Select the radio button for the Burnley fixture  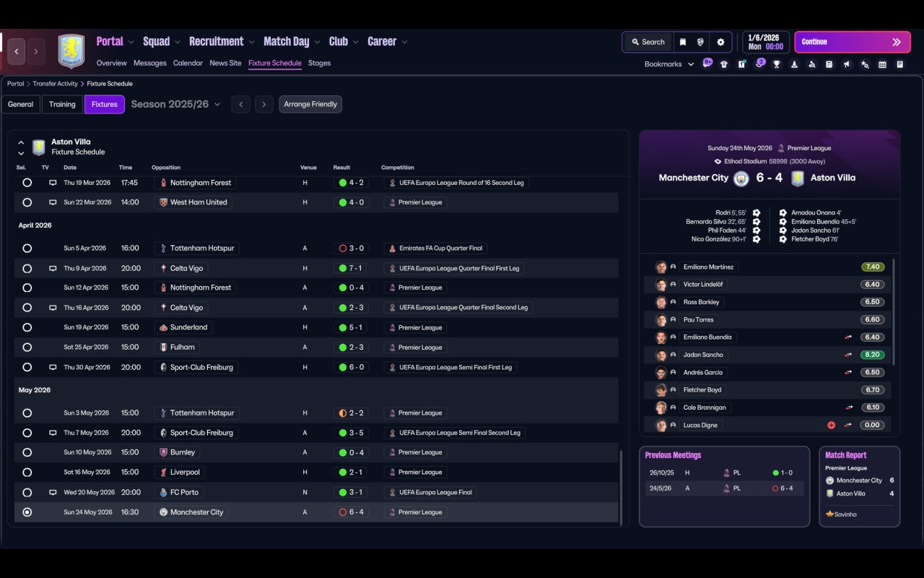[27, 452]
